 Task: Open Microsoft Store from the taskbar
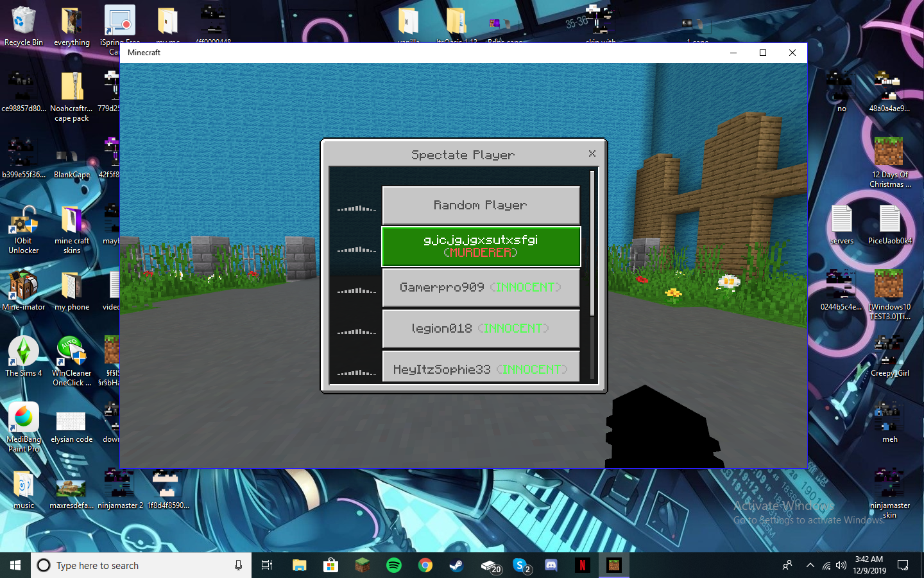click(x=330, y=565)
